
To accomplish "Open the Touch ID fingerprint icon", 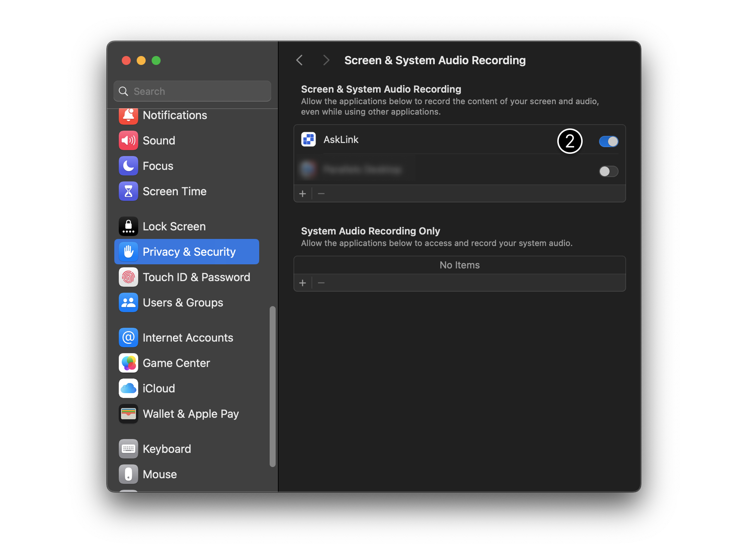I will pyautogui.click(x=128, y=277).
